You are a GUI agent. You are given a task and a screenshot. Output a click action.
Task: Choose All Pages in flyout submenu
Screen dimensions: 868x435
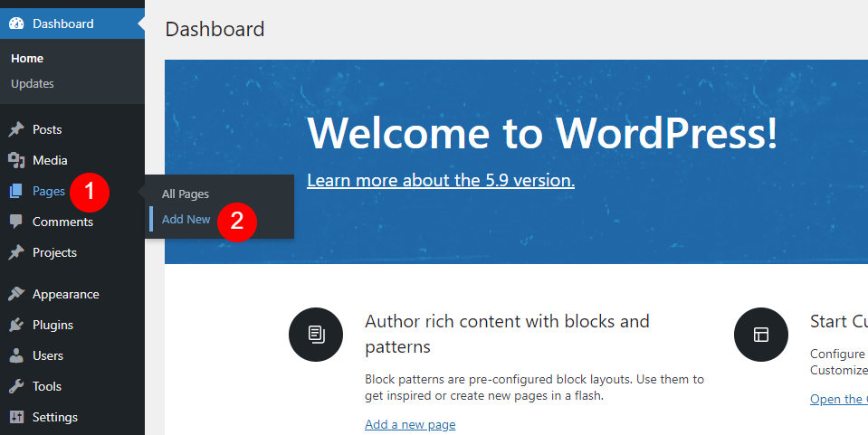click(x=186, y=194)
